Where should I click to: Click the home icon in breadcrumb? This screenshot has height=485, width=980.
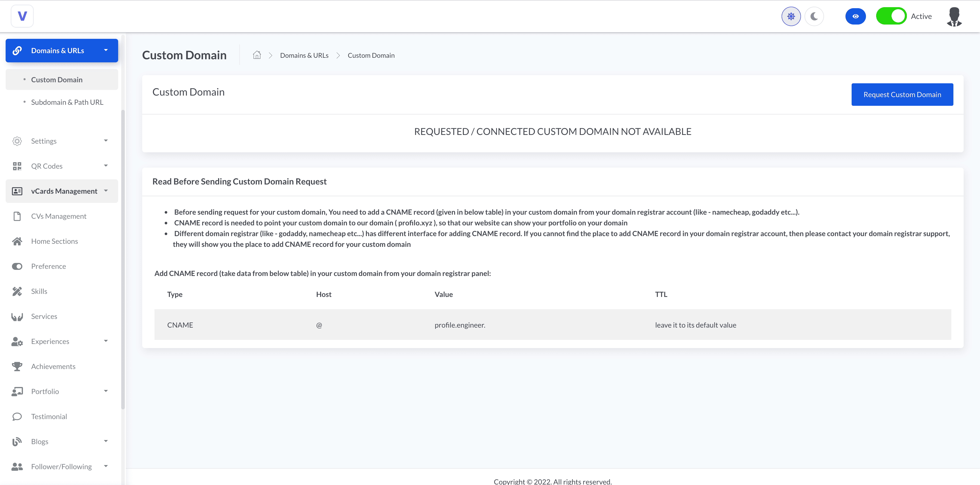pos(257,55)
